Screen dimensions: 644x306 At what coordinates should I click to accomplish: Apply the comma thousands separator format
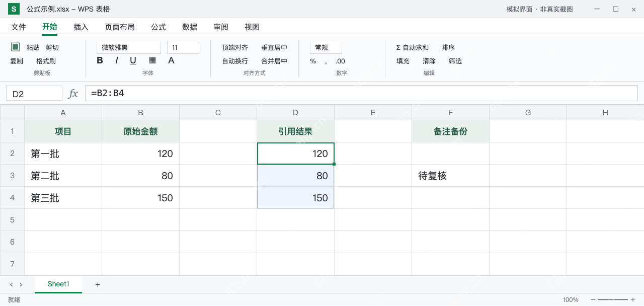tap(326, 61)
